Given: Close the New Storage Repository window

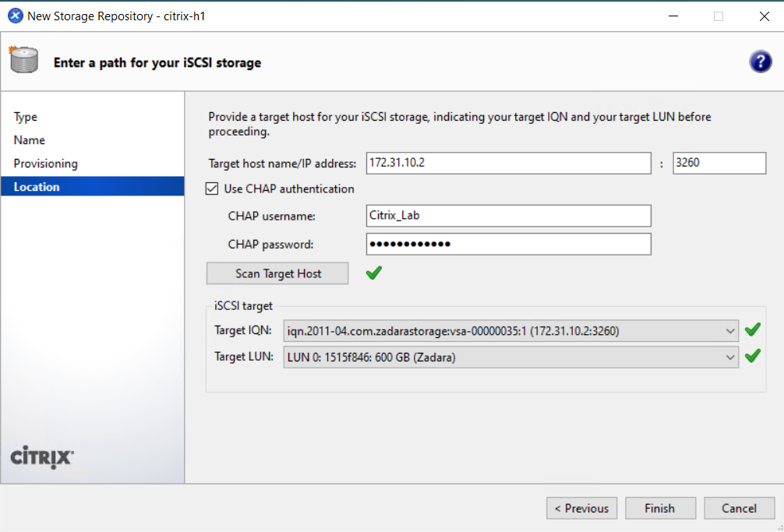Looking at the screenshot, I should tap(764, 16).
